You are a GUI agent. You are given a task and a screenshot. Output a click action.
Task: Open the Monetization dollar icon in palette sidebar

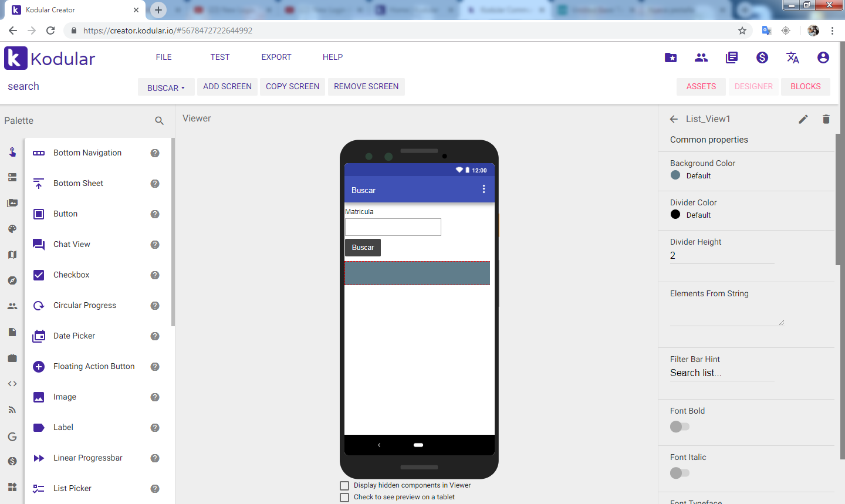pos(12,461)
